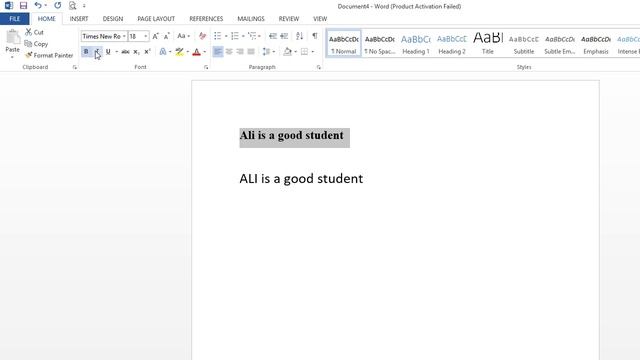Switch to the PAGE LAYOUT tab
The height and width of the screenshot is (360, 640).
(x=156, y=19)
